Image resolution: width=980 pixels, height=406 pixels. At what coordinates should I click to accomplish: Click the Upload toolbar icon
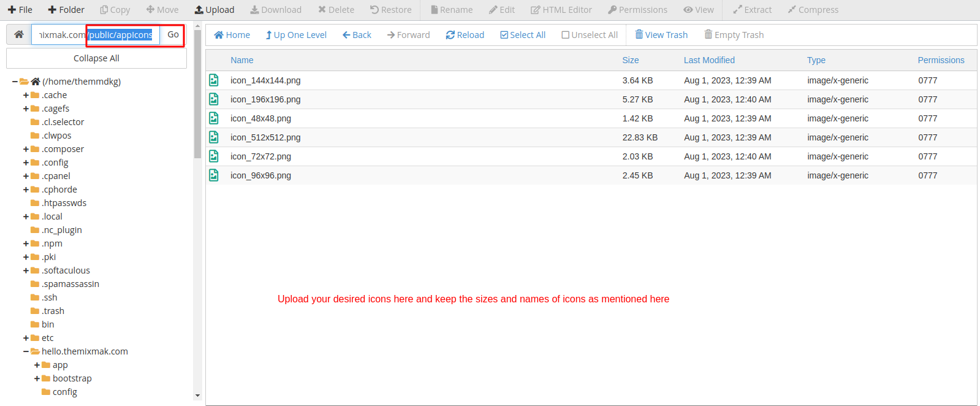199,10
